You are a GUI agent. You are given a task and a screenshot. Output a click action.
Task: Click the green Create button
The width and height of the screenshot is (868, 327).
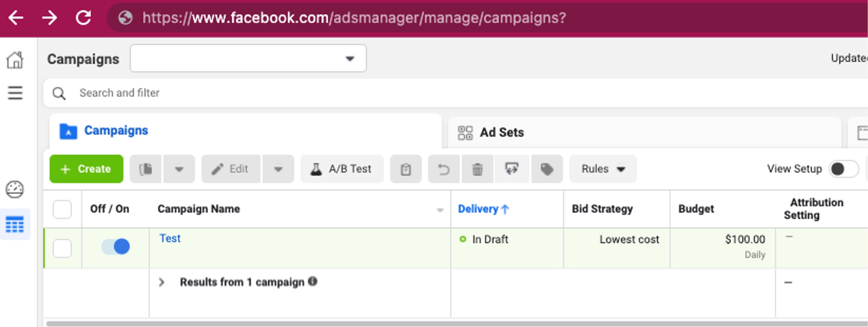(87, 169)
